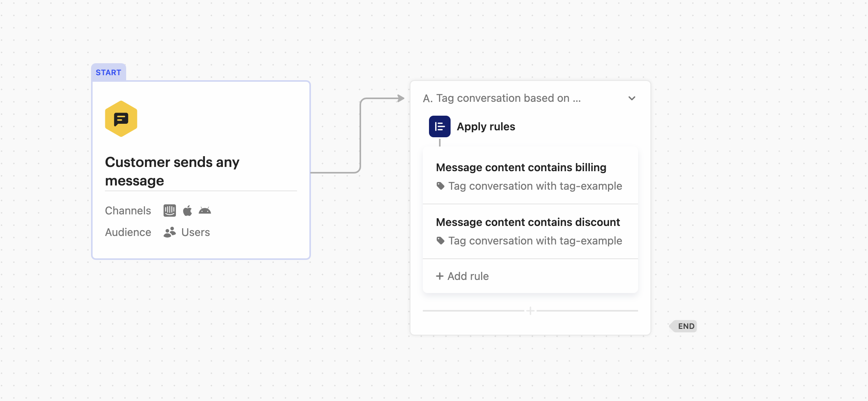Click the plus to add a new step

click(x=530, y=310)
